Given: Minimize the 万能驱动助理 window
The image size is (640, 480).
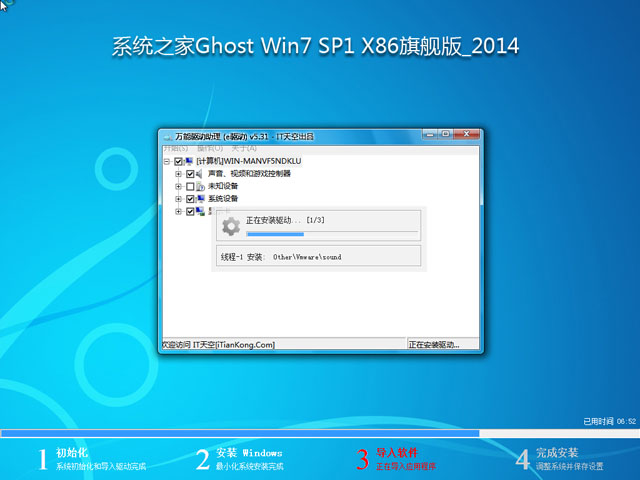Looking at the screenshot, I should tap(429, 134).
